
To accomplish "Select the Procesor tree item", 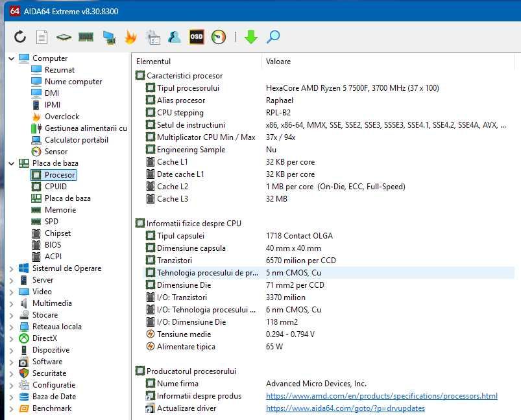I will click(53, 175).
